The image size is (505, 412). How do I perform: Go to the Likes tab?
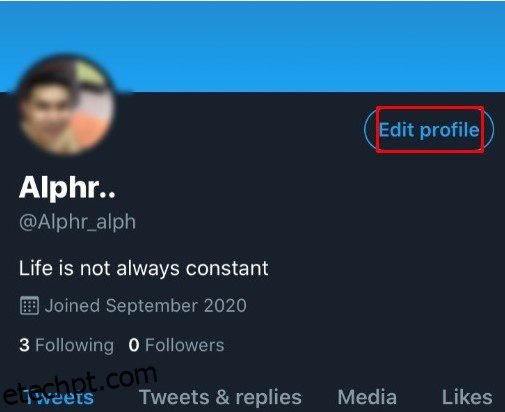(467, 397)
